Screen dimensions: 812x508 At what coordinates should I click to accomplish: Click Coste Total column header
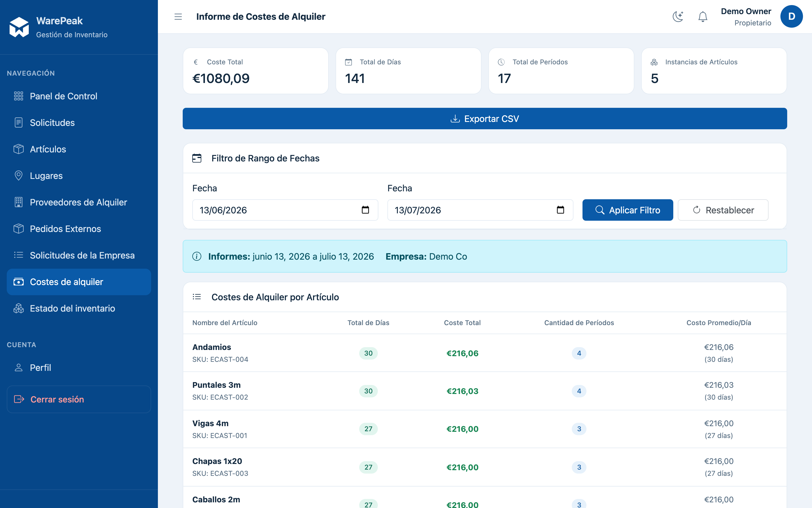tap(462, 323)
